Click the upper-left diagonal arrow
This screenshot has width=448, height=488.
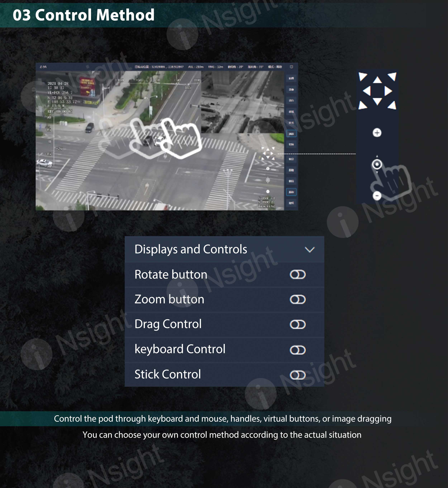tap(363, 76)
